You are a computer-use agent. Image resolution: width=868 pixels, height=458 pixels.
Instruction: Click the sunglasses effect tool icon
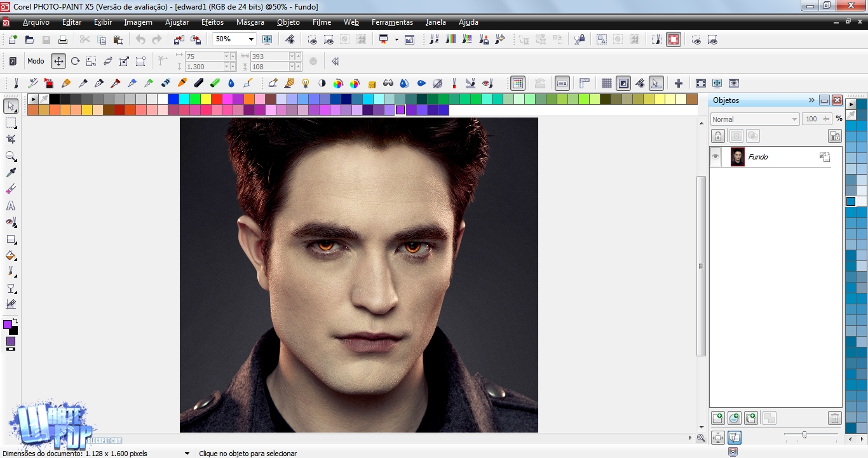(388, 83)
